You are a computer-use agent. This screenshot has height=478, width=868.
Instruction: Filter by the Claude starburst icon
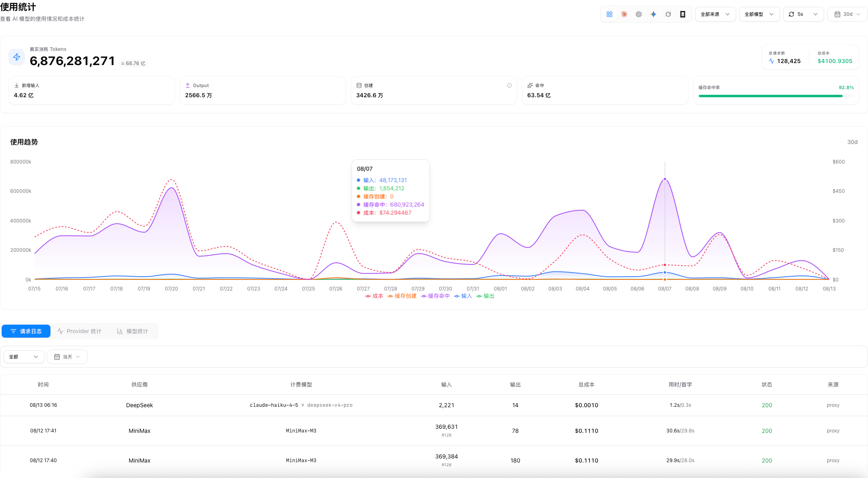tap(624, 14)
